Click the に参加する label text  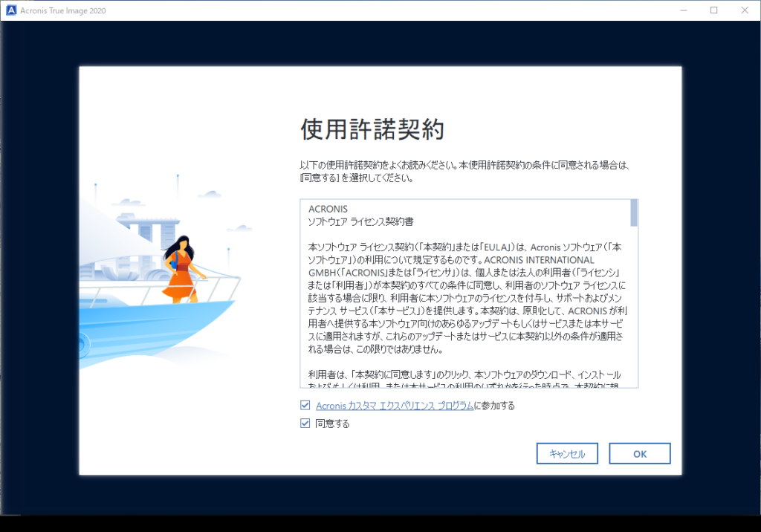coord(494,406)
